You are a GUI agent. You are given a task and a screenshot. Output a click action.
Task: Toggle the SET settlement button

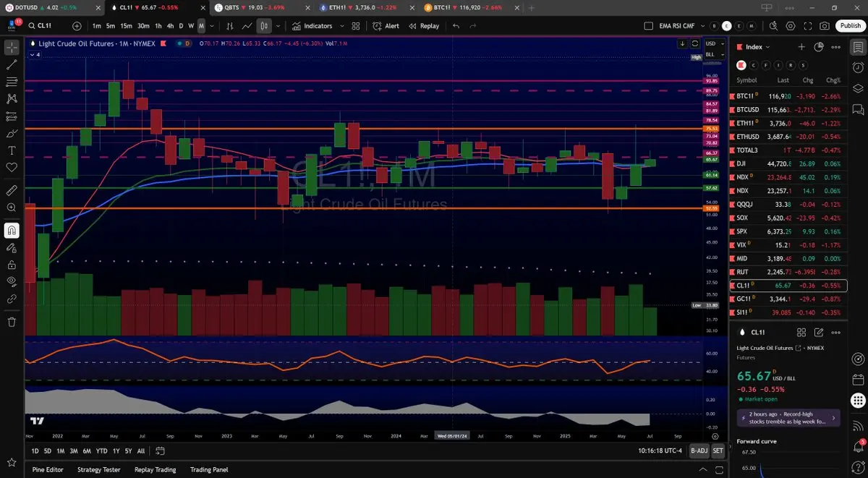click(x=718, y=451)
